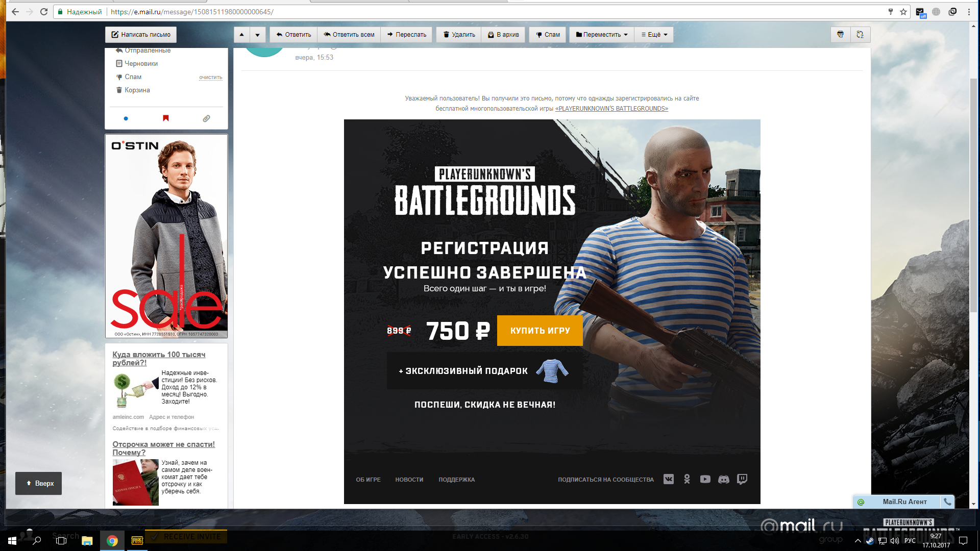Open the Переместить dropdown
The image size is (980, 551).
602,35
